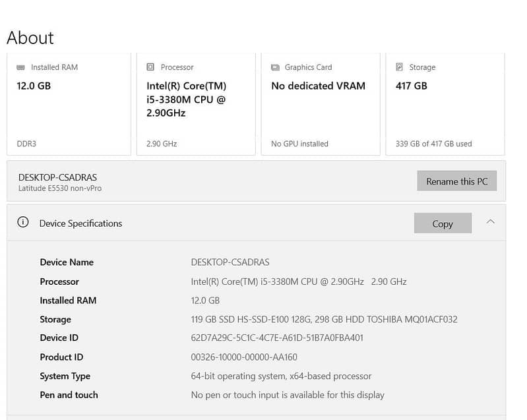Click the Pen and touch label
This screenshot has width=527, height=420.
coord(69,395)
